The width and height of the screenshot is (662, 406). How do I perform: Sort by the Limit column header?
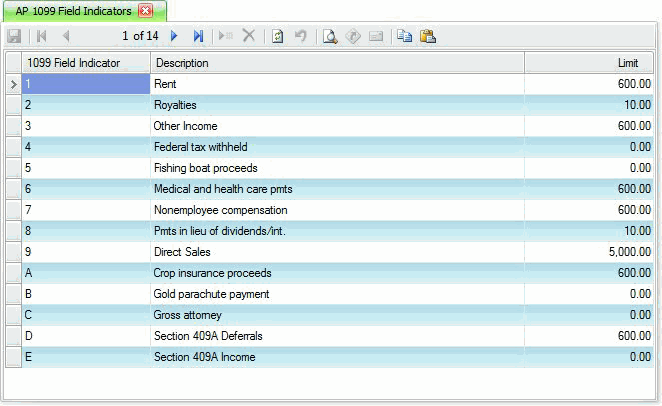coord(590,63)
